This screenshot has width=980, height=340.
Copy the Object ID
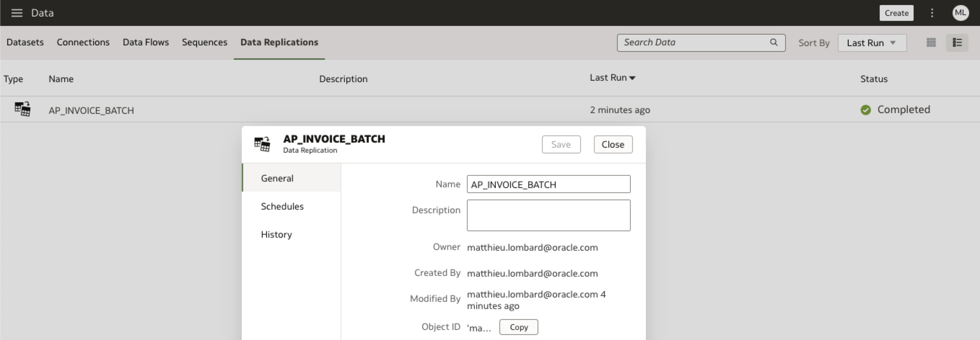pyautogui.click(x=518, y=327)
